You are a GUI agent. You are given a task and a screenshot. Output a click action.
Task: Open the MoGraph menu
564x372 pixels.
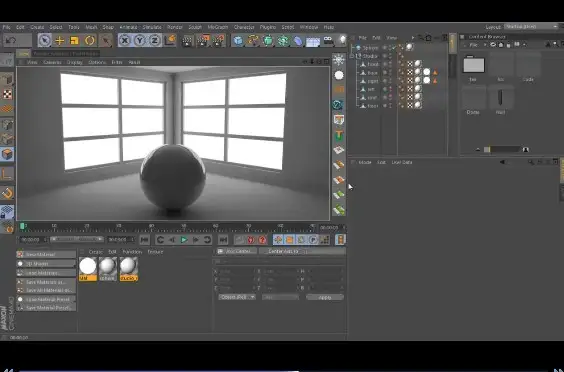pos(218,27)
